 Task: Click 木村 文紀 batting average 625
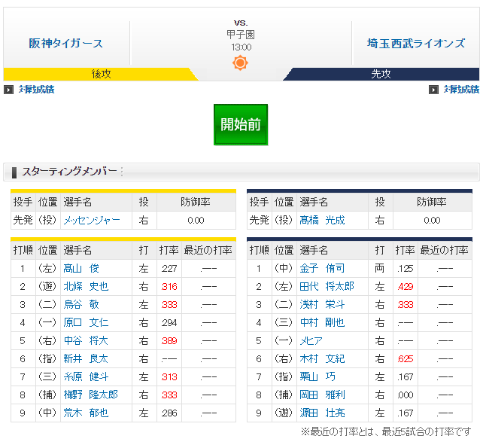406,359
